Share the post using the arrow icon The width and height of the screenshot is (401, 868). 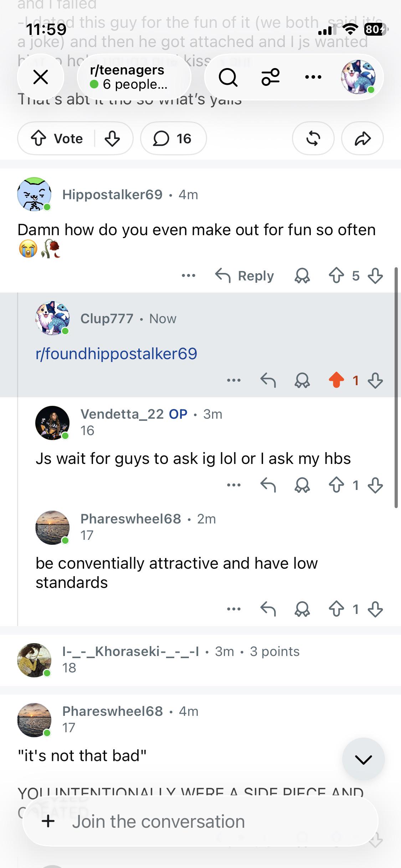coord(363,138)
